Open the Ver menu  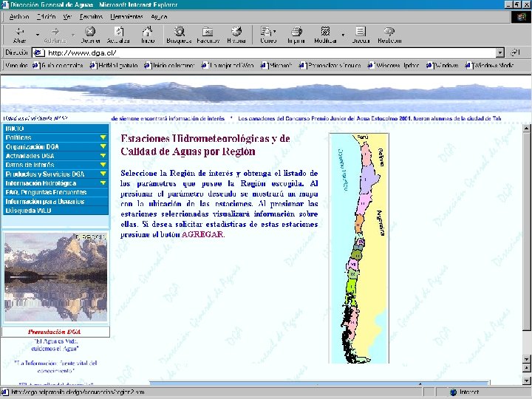(67, 16)
